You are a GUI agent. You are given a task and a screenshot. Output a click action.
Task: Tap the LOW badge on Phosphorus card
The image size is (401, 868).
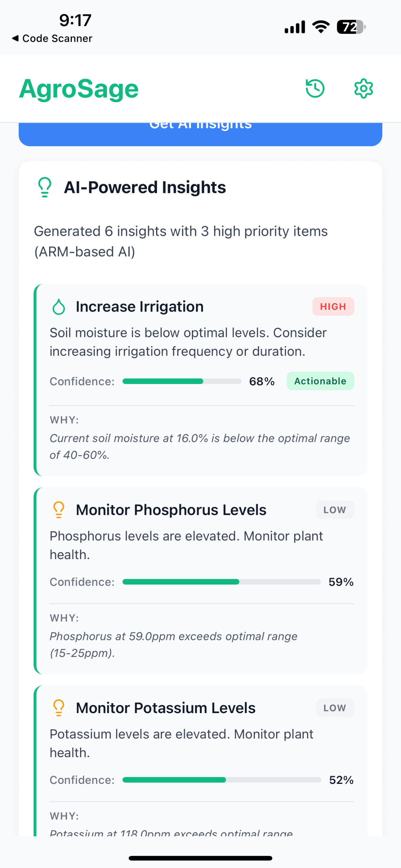click(335, 510)
